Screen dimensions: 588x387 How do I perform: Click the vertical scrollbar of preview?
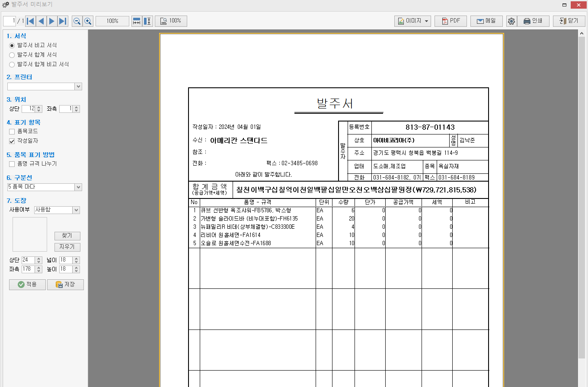(582, 195)
